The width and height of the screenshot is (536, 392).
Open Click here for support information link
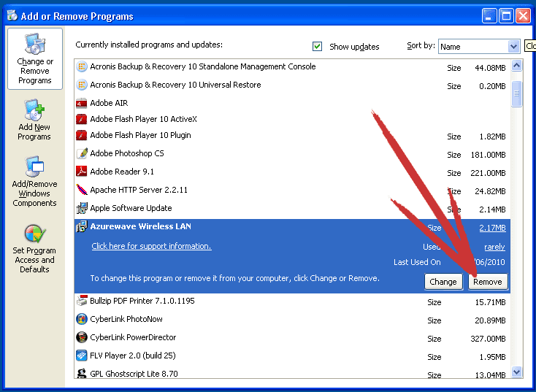[151, 246]
